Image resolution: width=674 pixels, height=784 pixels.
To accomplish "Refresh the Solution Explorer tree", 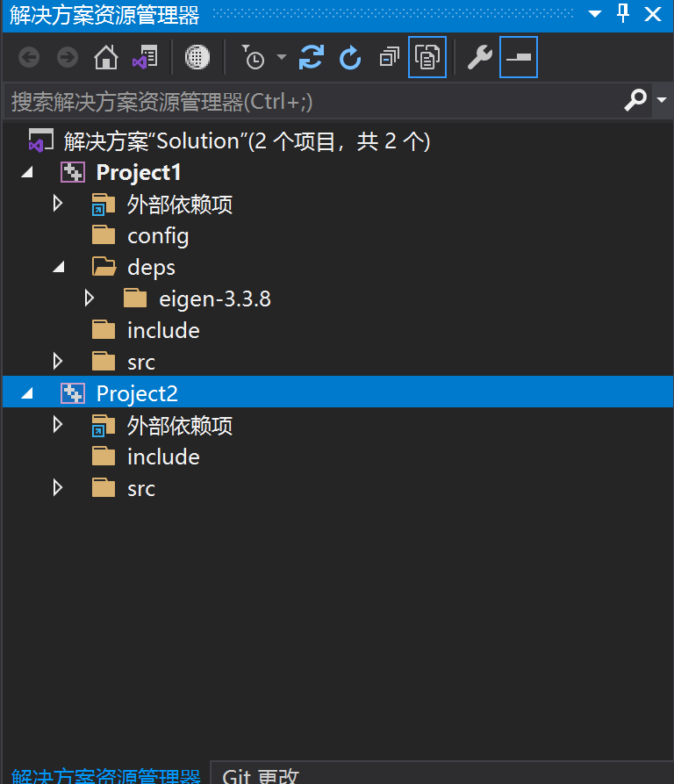I will pyautogui.click(x=350, y=57).
